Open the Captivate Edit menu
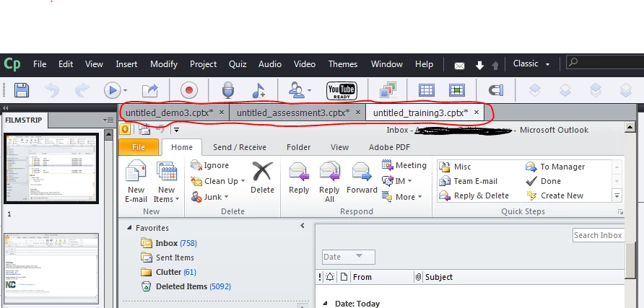 pos(66,64)
